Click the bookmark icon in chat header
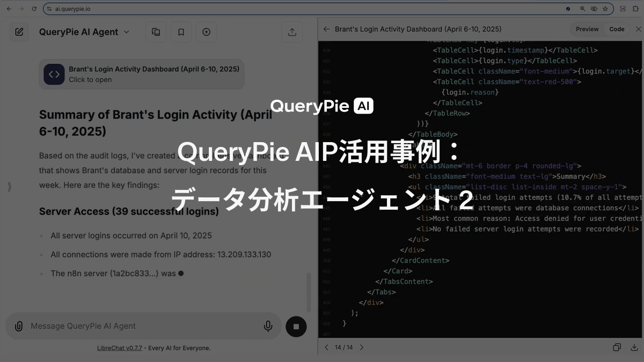644x362 pixels. (x=181, y=32)
